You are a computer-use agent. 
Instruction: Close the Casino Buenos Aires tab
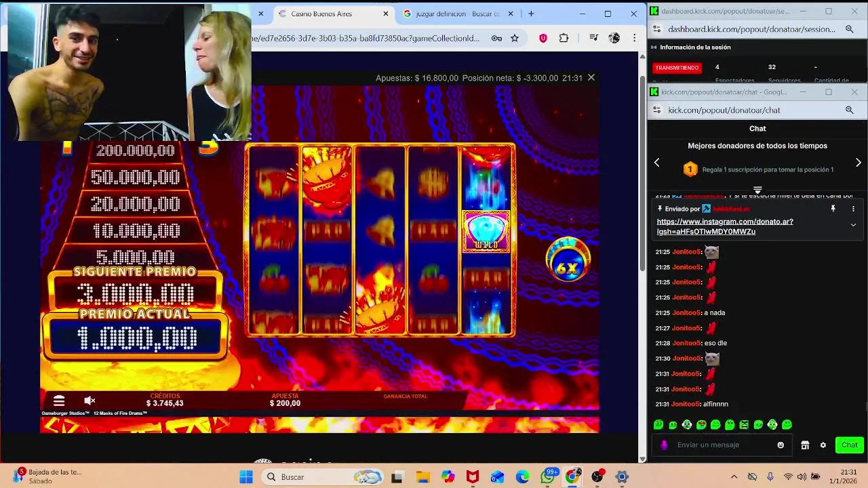[x=386, y=14]
